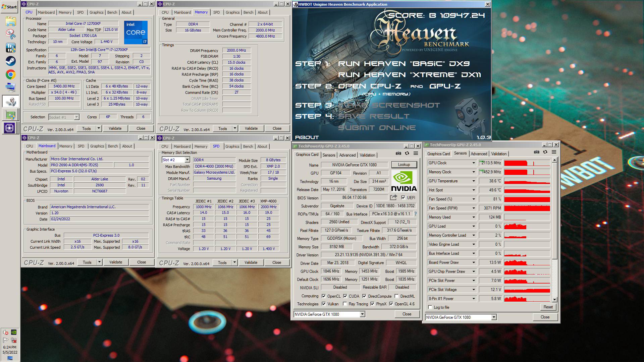Image resolution: width=644 pixels, height=362 pixels.
Task: Click the GPU name field NVIDIA GeForce GTX 1080
Action: (x=354, y=165)
